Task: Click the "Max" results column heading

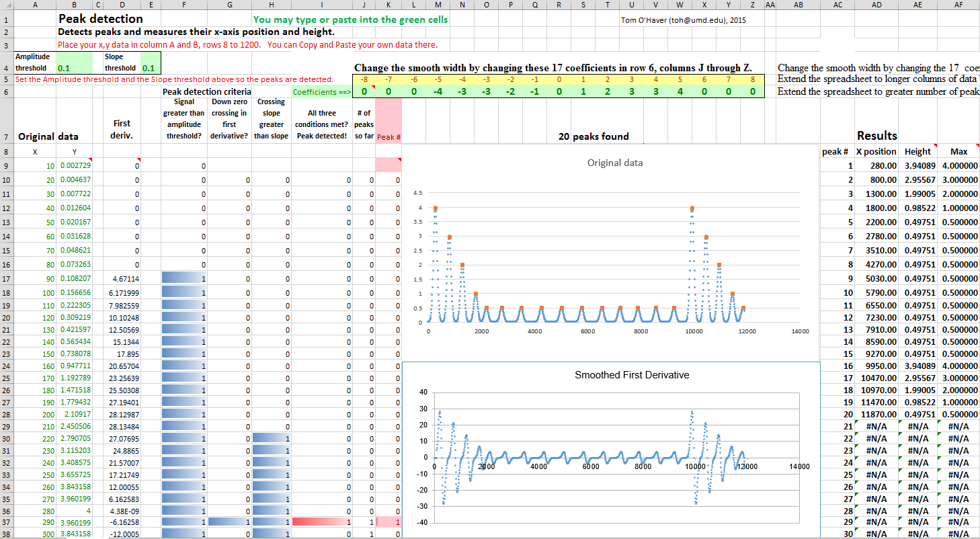Action: coord(959,152)
